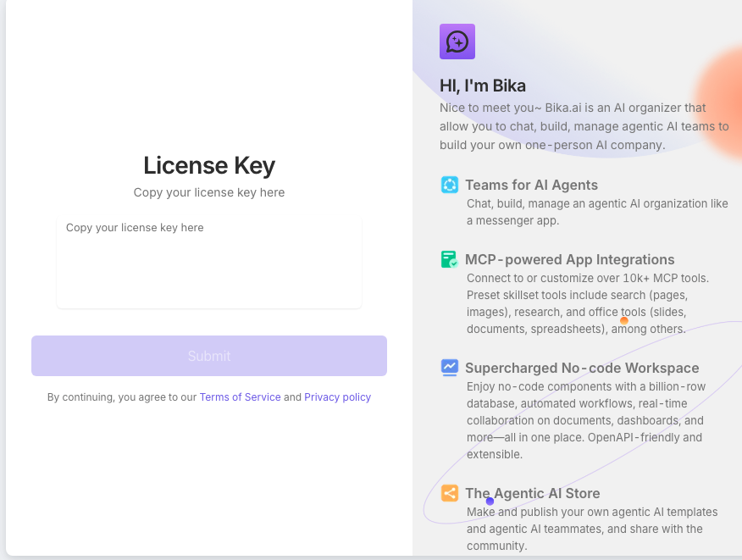Click the "HI, I'm Bika" heading
The width and height of the screenshot is (742, 560).
483,86
